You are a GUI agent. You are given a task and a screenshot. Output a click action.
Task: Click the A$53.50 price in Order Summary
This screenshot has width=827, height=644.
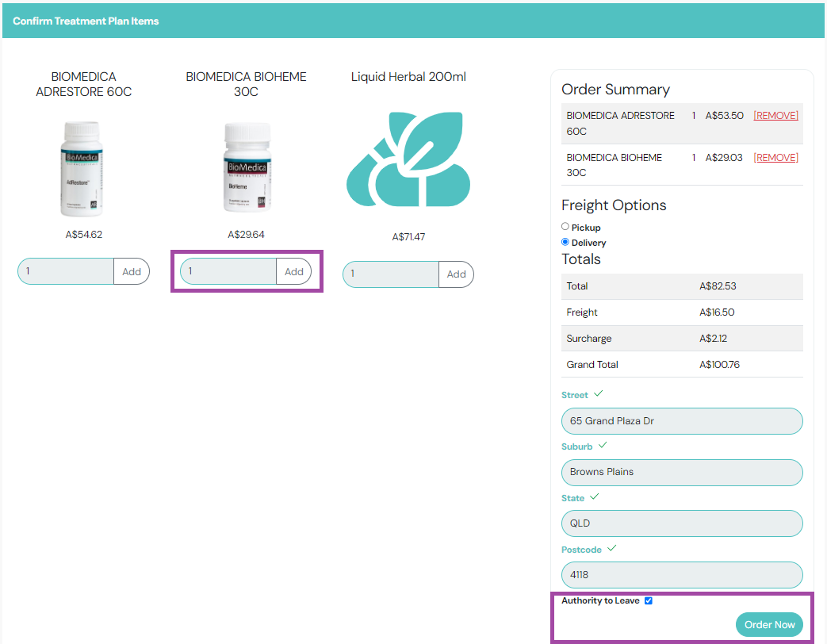[725, 116]
